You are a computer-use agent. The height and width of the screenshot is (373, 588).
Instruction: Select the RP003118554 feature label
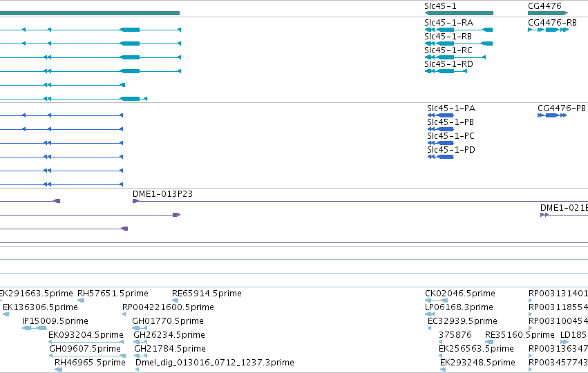558,307
